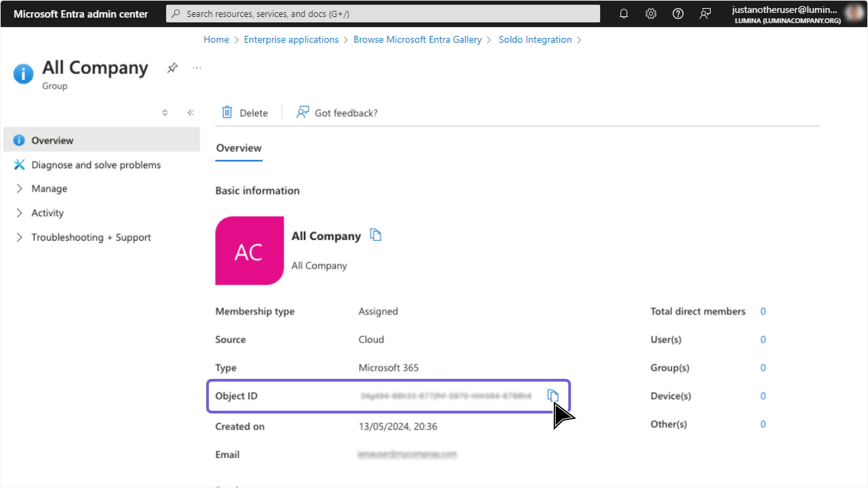Pin the All Company group page
Image resolution: width=868 pixels, height=488 pixels.
tap(172, 67)
